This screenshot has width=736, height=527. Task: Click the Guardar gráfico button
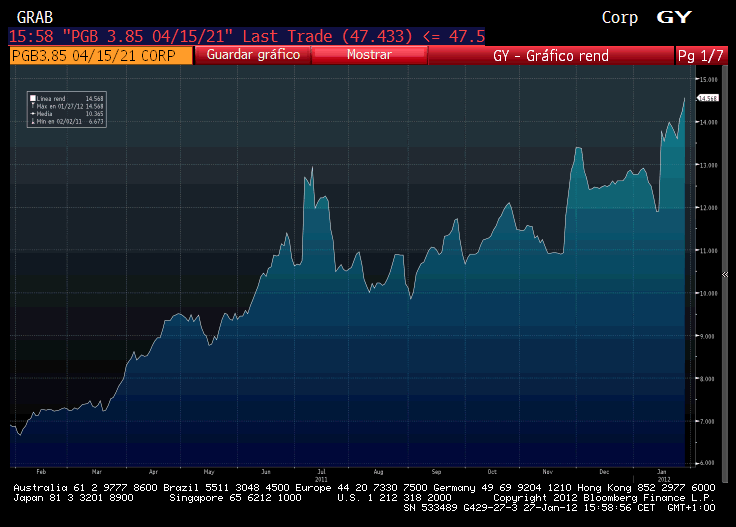[x=253, y=55]
